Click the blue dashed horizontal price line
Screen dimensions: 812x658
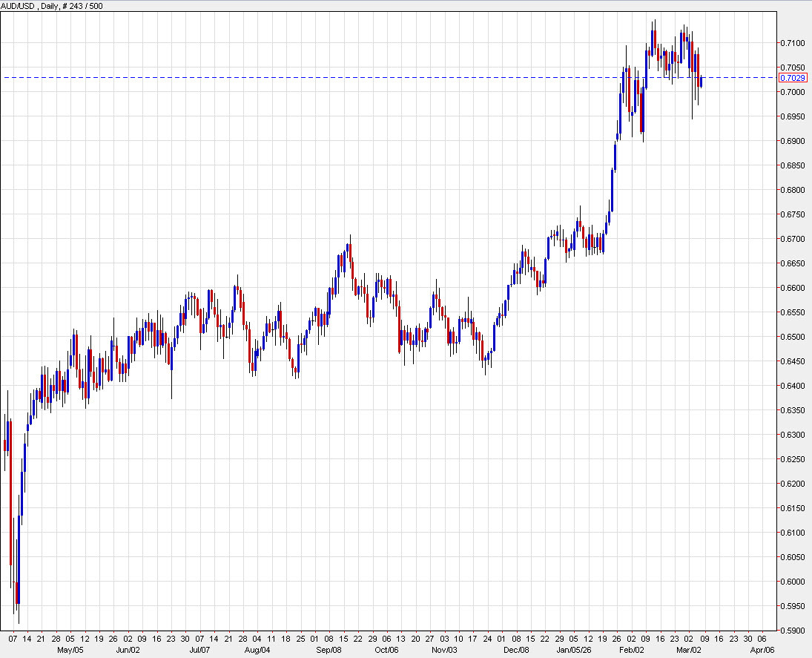pyautogui.click(x=371, y=77)
